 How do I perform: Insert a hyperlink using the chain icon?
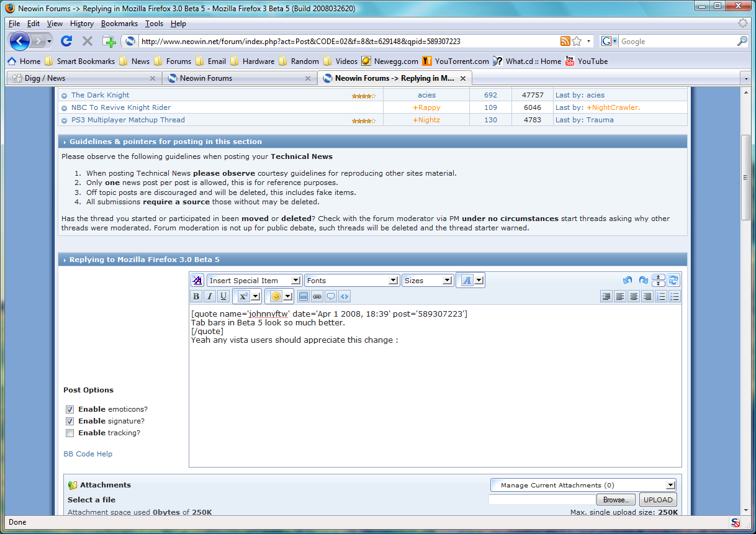pos(317,297)
